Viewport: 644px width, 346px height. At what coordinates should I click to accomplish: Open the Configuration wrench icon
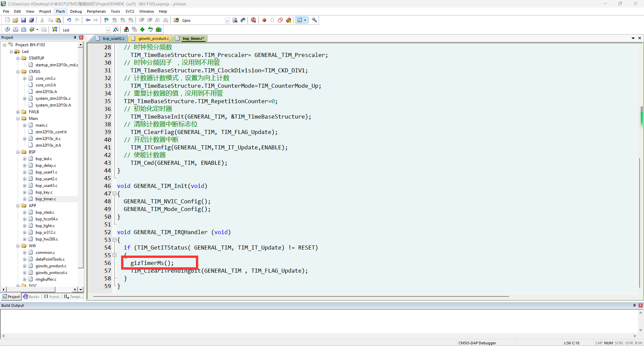(x=314, y=20)
